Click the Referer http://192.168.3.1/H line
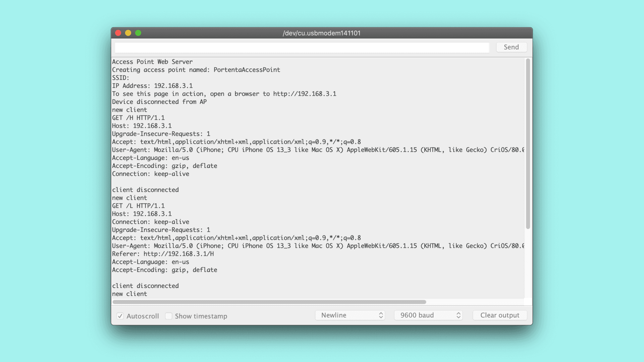The width and height of the screenshot is (644, 362). [x=163, y=254]
